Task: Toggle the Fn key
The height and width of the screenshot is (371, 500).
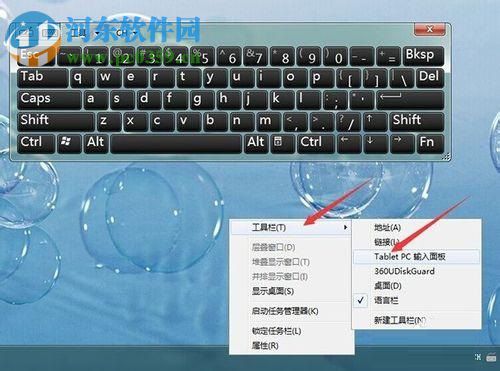Action: coord(430,143)
